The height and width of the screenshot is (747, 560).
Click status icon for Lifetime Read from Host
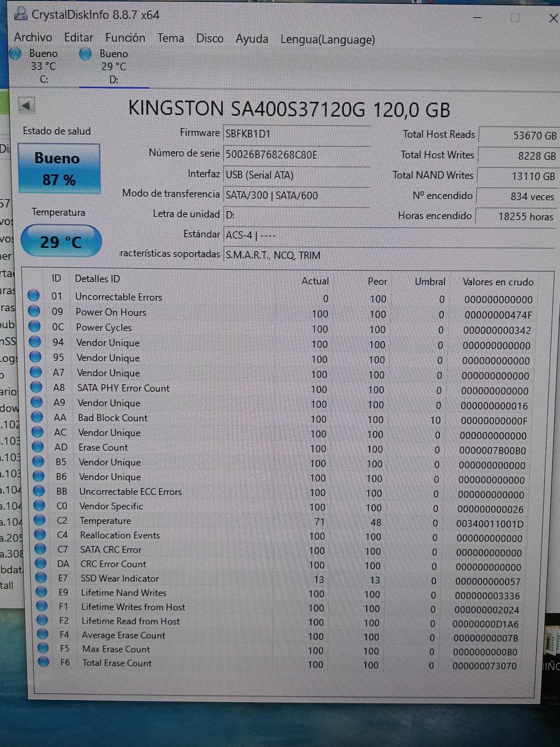pyautogui.click(x=42, y=620)
